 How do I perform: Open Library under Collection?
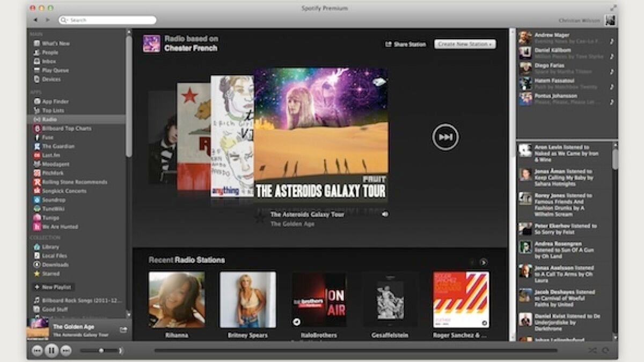[x=50, y=247]
